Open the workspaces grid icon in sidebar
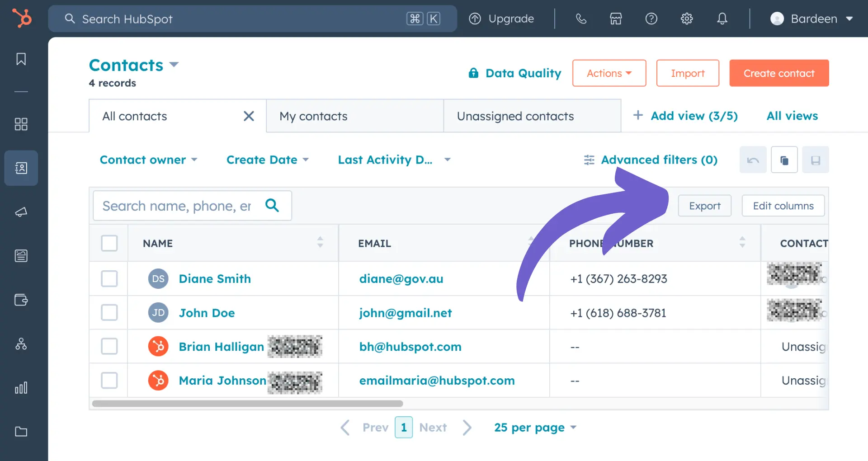 click(x=21, y=124)
